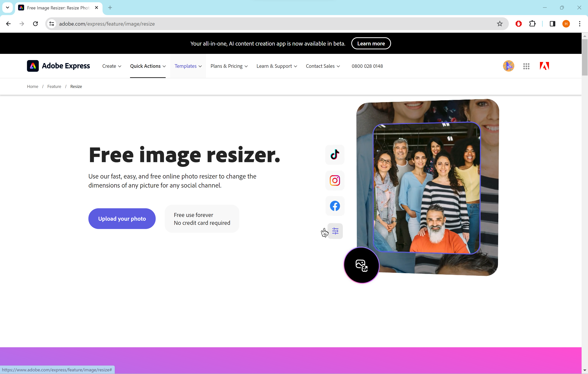Go to Feature breadcrumb link
Viewport: 588px width, 374px height.
54,86
